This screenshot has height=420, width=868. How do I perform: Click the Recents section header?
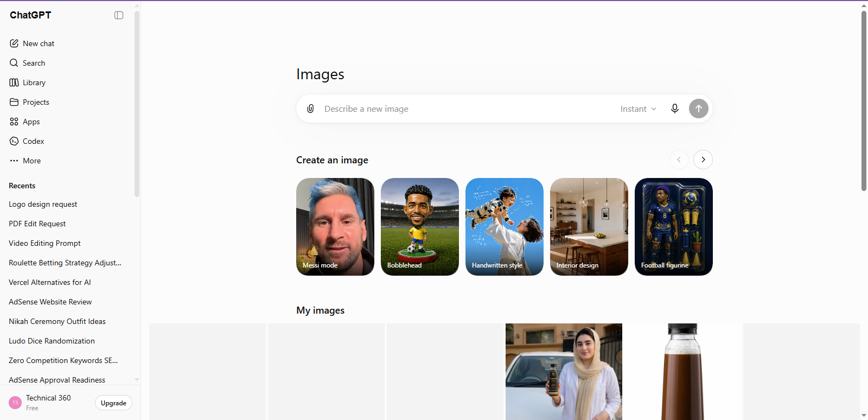pyautogui.click(x=22, y=186)
